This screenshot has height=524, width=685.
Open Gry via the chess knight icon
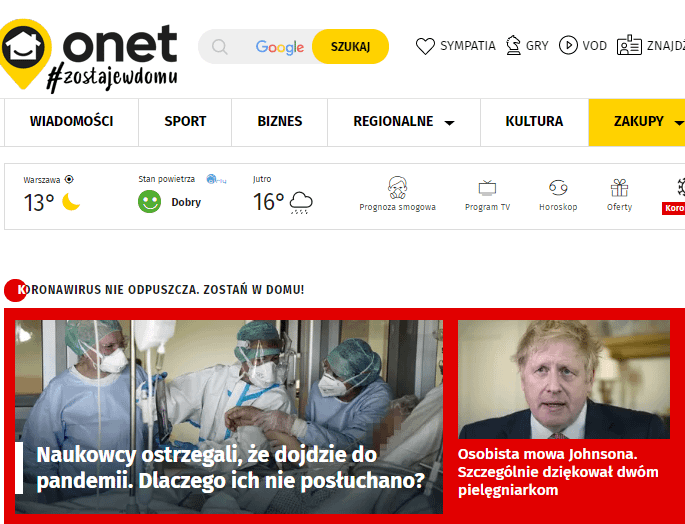513,45
